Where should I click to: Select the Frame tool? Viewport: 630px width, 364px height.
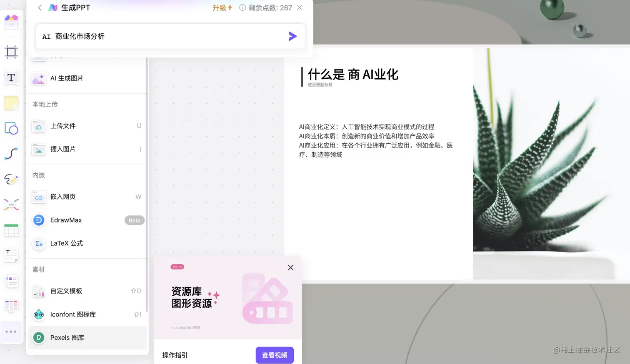pos(11,52)
